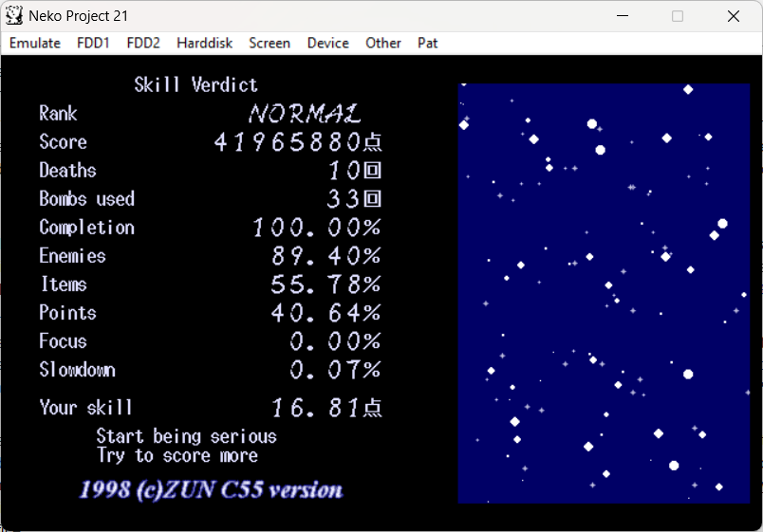The height and width of the screenshot is (532, 763).
Task: Click the window title 'Neko Project 21'
Action: coord(79,16)
